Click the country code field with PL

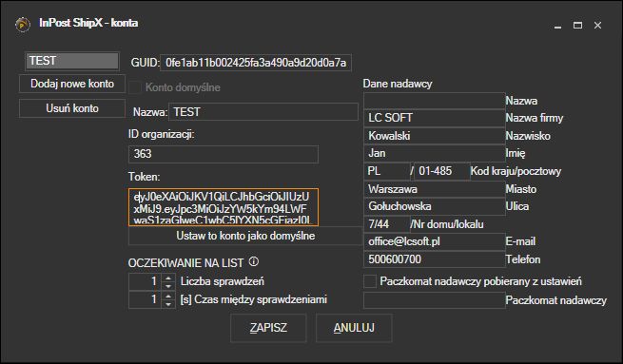coord(386,171)
